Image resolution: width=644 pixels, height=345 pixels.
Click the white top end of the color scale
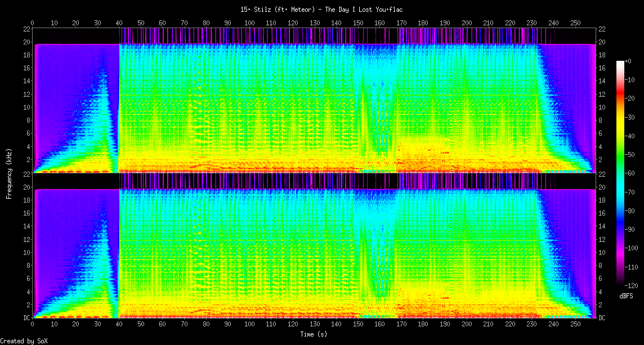coord(620,62)
